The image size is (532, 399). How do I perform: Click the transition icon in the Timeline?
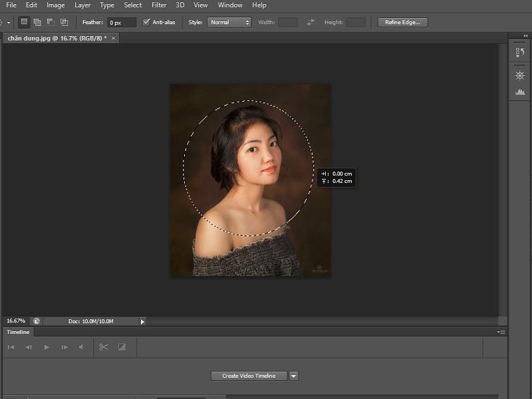point(123,346)
